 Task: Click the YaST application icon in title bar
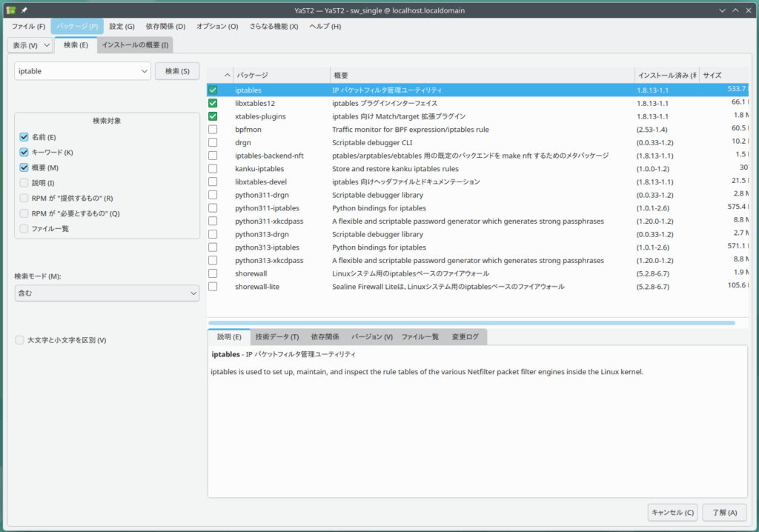[10, 9]
